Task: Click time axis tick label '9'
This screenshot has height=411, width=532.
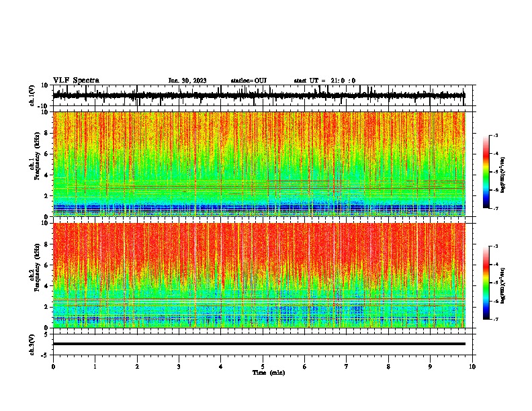Action: [430, 367]
